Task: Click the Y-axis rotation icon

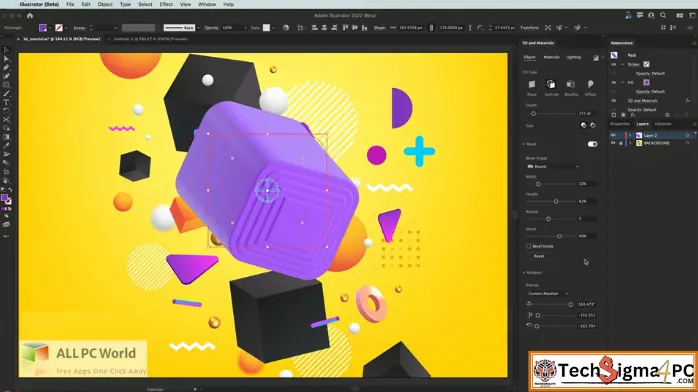Action: (x=529, y=315)
